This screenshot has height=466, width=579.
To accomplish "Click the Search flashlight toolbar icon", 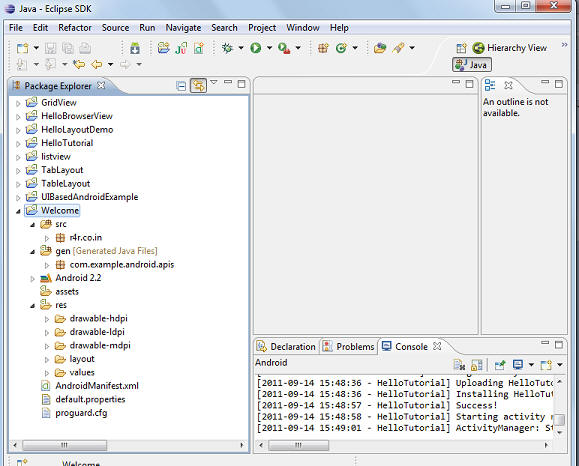I will [x=398, y=48].
